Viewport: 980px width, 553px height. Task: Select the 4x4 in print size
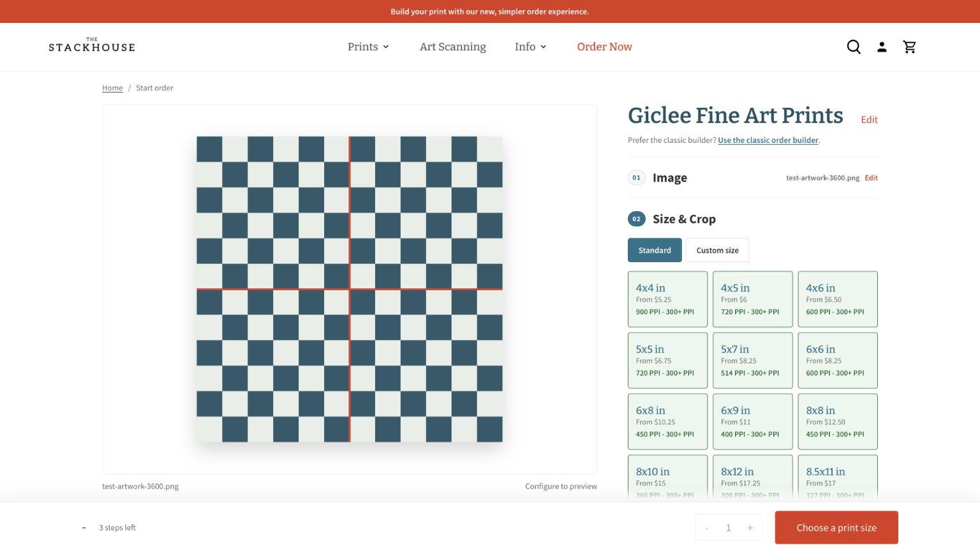[x=667, y=299]
